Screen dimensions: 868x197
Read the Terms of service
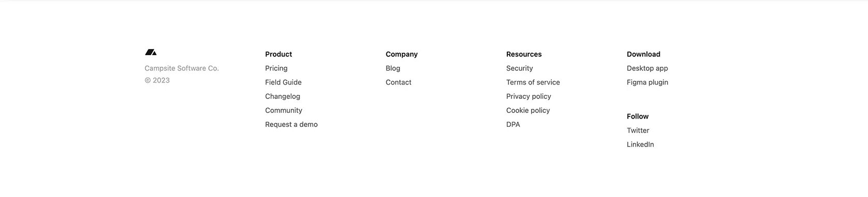pyautogui.click(x=533, y=82)
